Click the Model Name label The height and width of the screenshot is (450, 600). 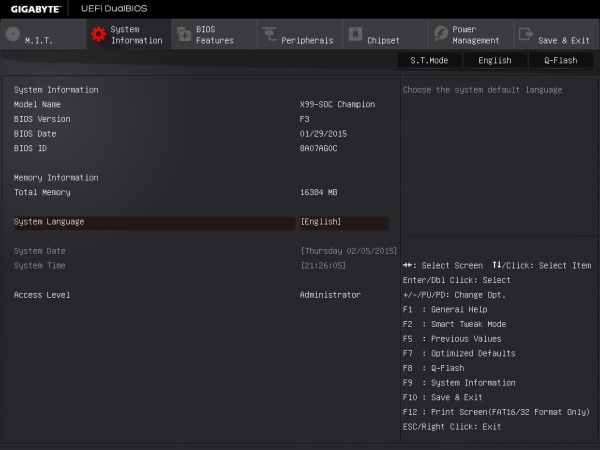click(x=37, y=104)
